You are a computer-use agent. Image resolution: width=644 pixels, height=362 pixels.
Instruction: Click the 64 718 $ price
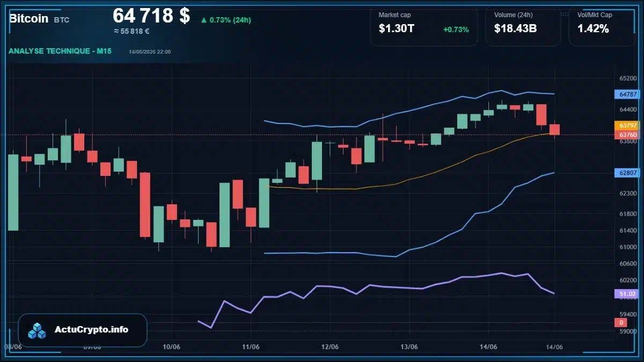[151, 15]
